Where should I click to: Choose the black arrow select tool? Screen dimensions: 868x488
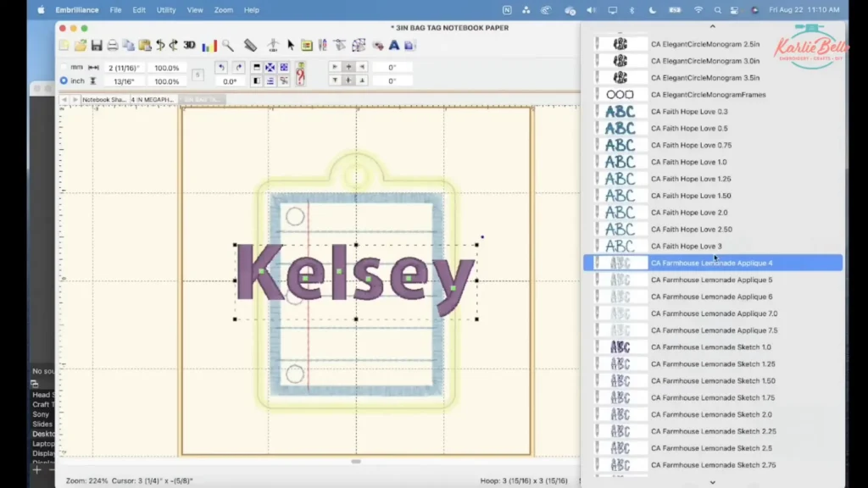[x=291, y=45]
